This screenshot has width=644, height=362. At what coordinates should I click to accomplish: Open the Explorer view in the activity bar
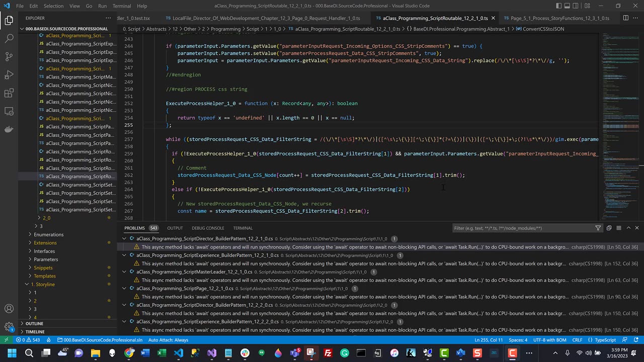click(9, 21)
